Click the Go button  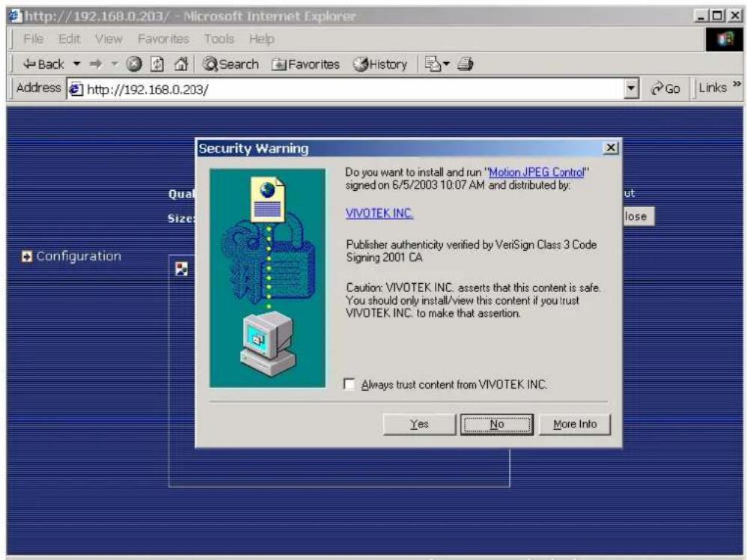(665, 88)
